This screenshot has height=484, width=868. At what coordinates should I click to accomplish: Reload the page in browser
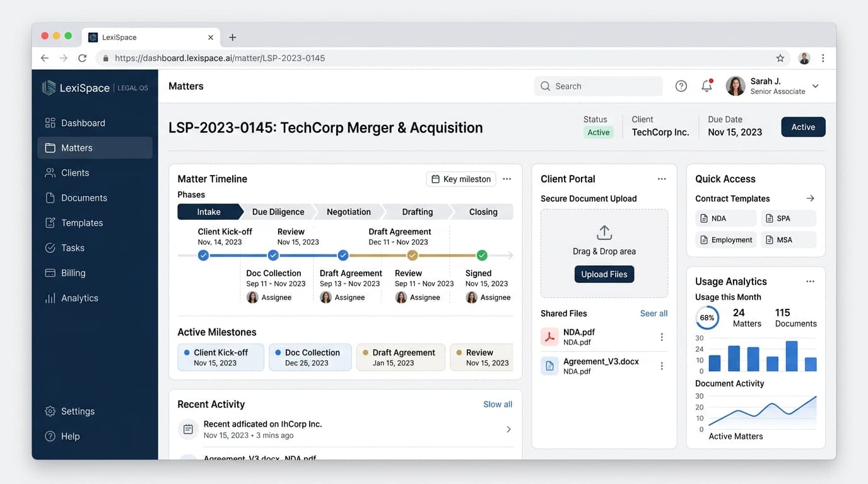click(x=82, y=58)
